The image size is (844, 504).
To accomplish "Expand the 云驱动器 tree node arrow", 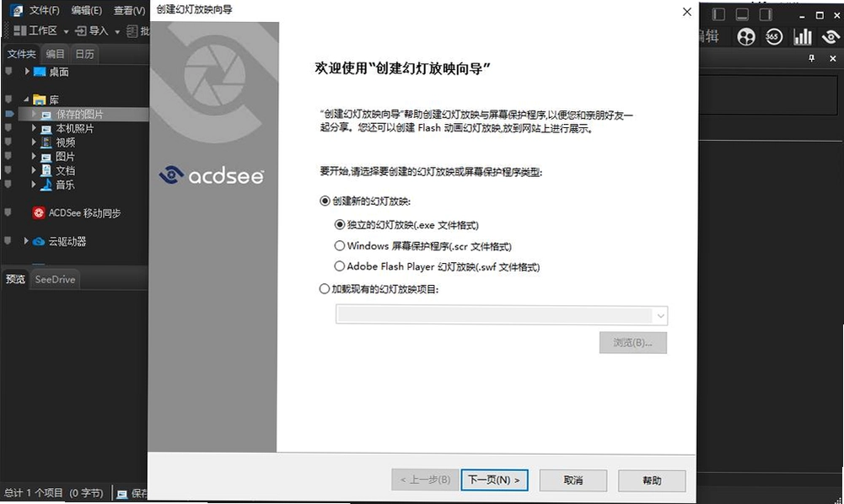I will tap(26, 241).
